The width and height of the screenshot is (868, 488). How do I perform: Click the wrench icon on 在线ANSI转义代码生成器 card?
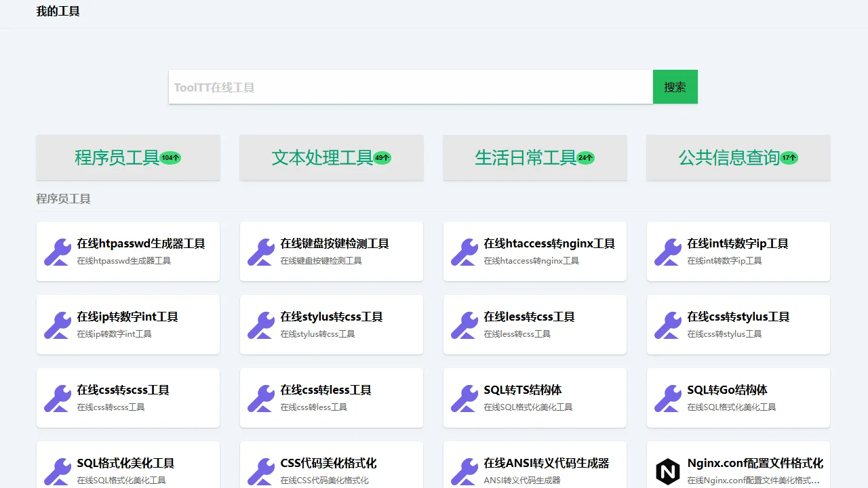464,471
